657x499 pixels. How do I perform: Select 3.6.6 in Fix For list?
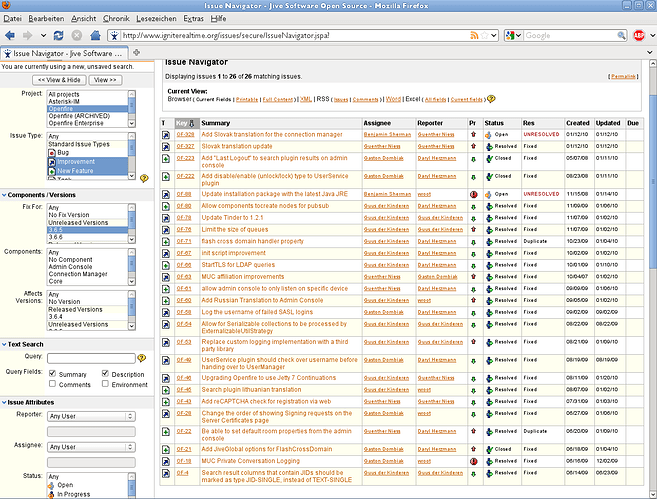point(55,237)
